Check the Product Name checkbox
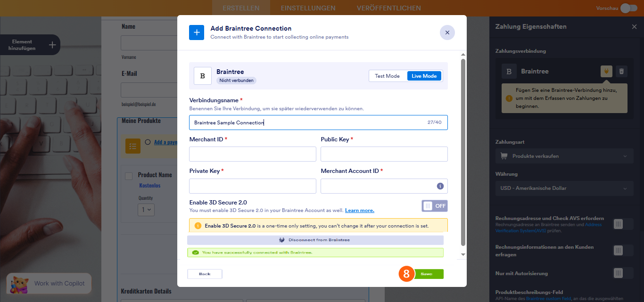 [128, 176]
